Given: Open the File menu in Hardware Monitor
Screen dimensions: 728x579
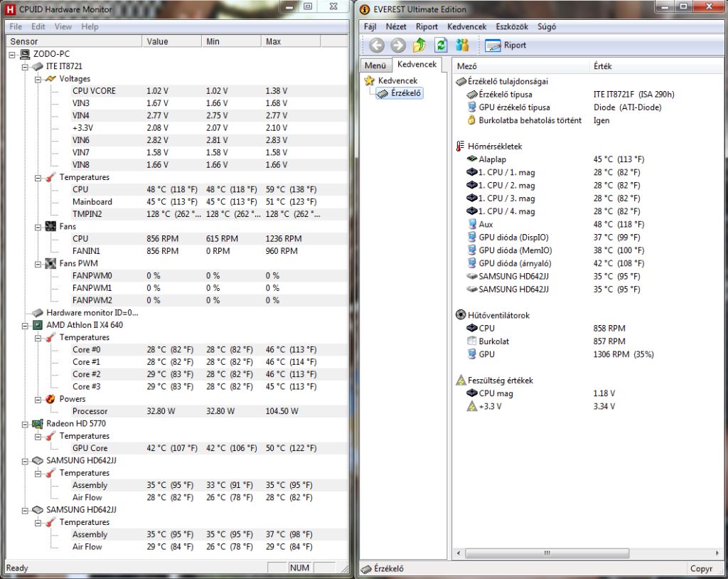Looking at the screenshot, I should 16,26.
